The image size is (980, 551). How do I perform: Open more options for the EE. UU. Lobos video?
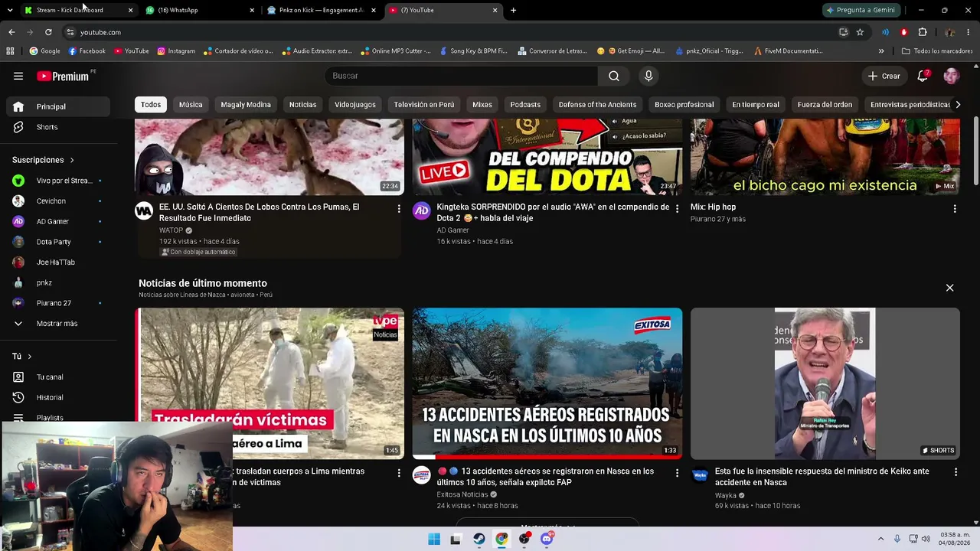[x=399, y=209]
